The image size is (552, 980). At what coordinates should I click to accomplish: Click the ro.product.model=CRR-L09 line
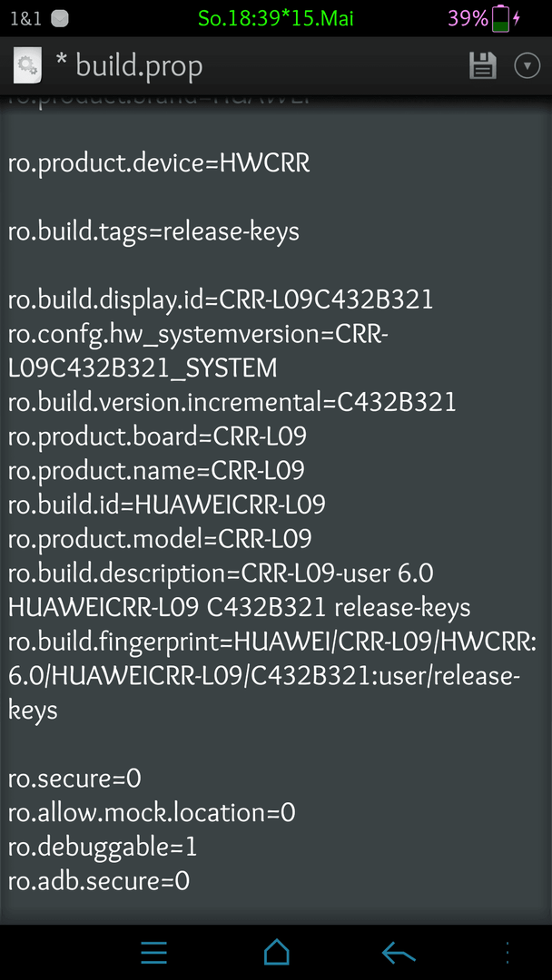(160, 538)
